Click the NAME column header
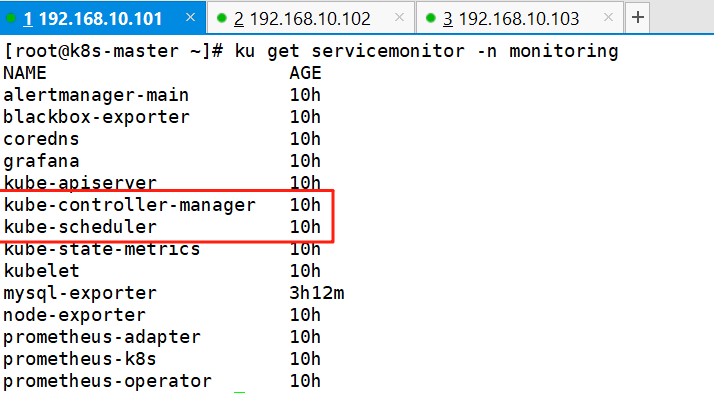The image size is (714, 393). pyautogui.click(x=25, y=73)
